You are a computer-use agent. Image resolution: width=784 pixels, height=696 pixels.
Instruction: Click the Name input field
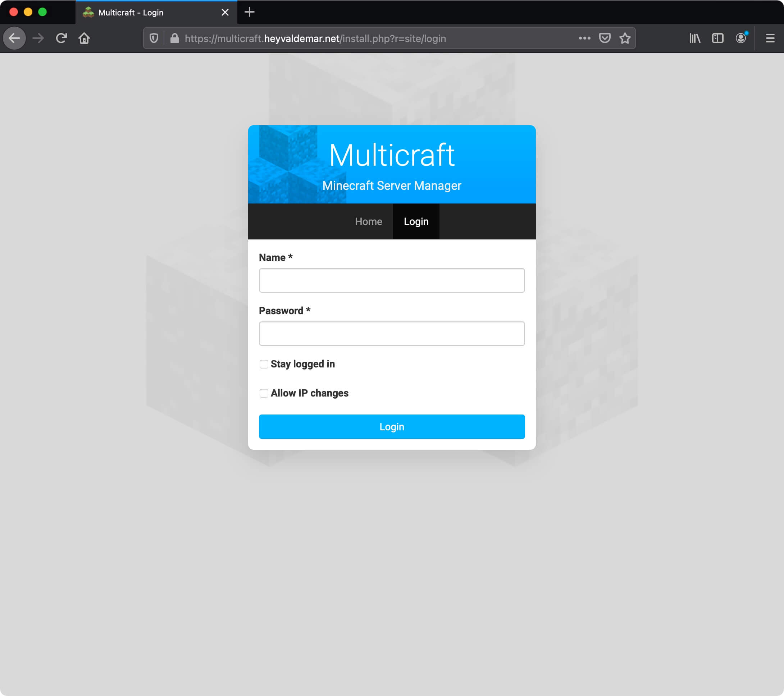click(392, 280)
